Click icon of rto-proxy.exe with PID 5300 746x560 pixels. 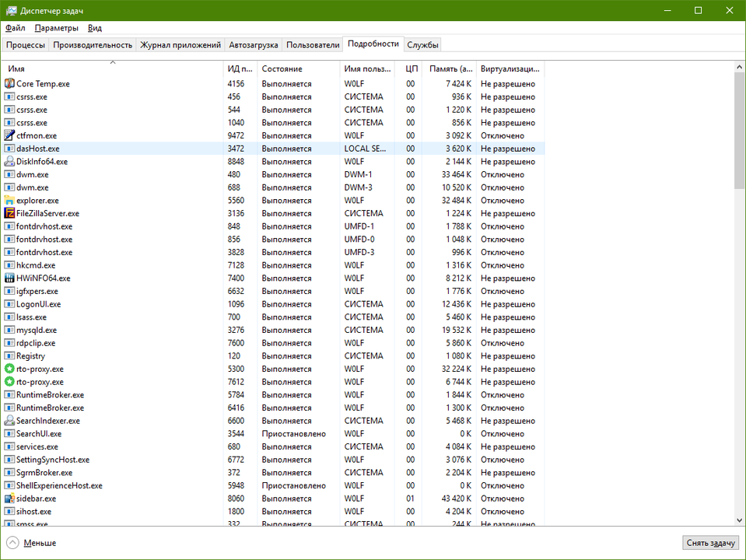click(x=9, y=369)
